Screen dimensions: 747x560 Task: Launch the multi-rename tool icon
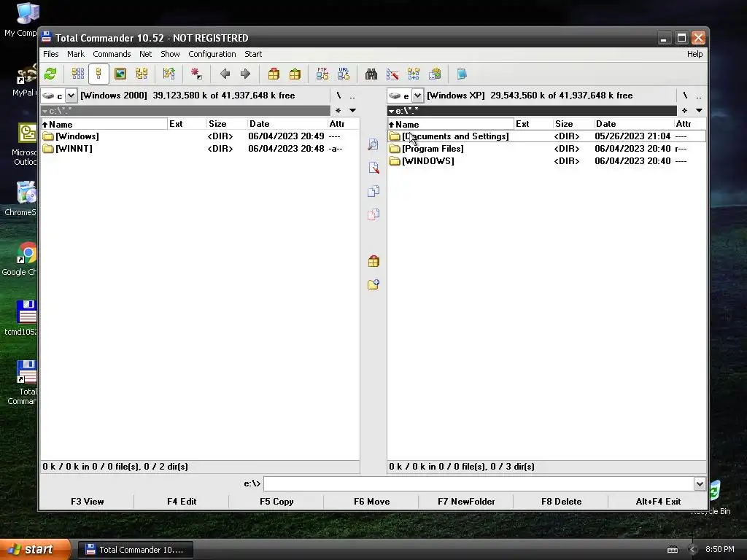click(392, 74)
